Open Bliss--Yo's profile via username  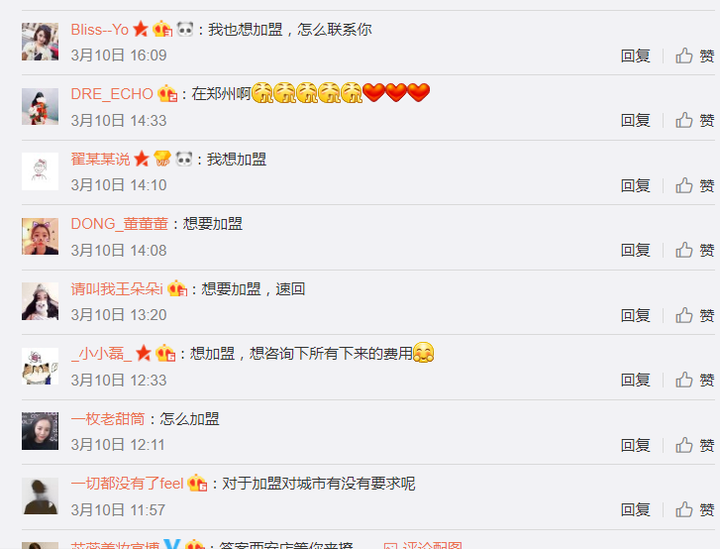100,30
